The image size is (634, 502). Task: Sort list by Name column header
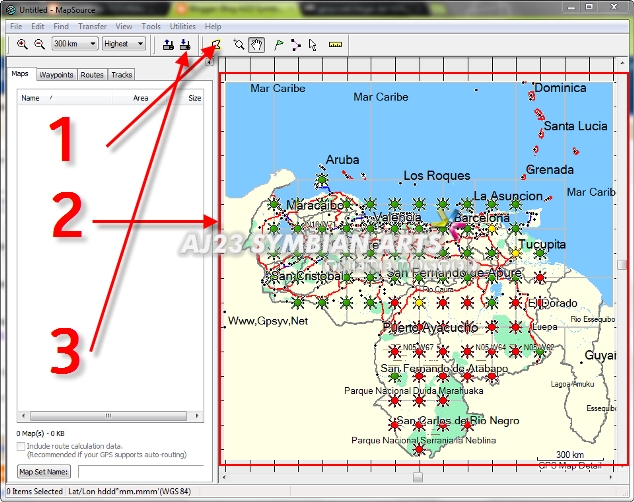pos(65,98)
